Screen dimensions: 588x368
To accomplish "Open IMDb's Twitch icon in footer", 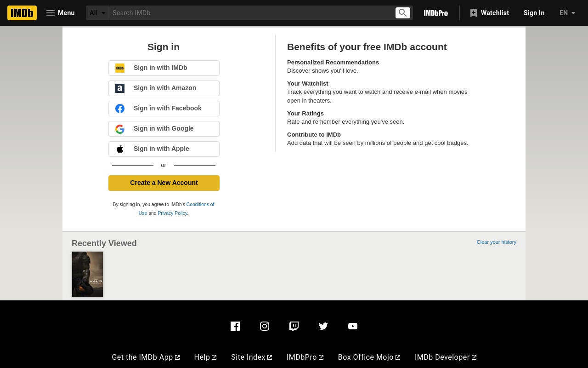I will click(x=294, y=326).
